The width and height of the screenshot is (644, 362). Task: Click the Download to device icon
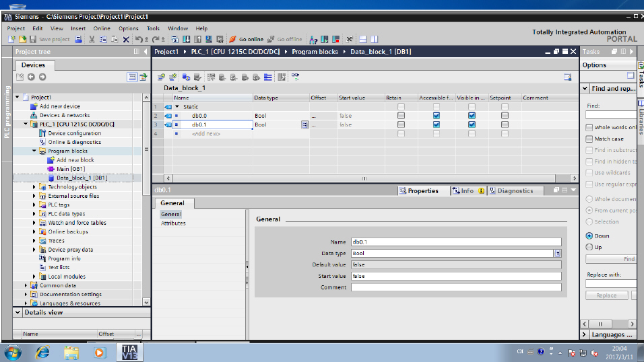[x=187, y=40]
